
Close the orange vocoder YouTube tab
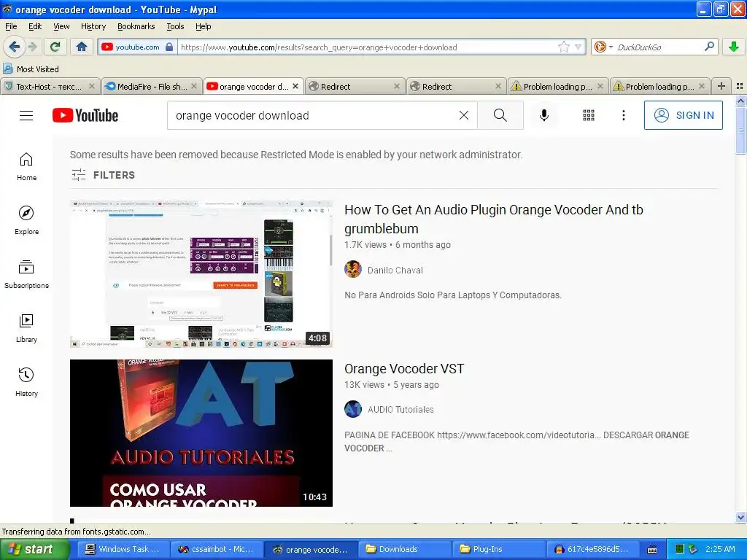click(295, 86)
